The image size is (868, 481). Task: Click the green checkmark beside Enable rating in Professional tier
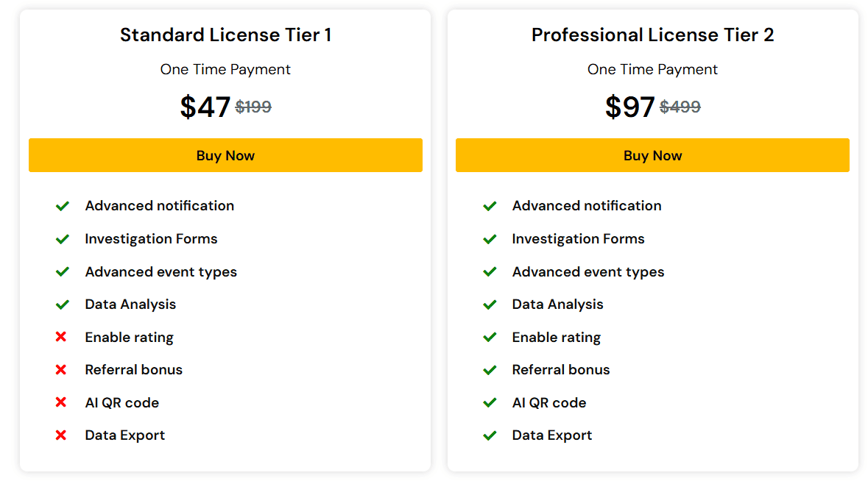[490, 337]
